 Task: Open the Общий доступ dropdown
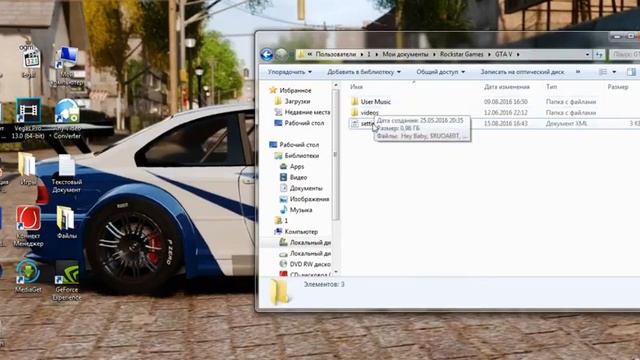click(440, 72)
